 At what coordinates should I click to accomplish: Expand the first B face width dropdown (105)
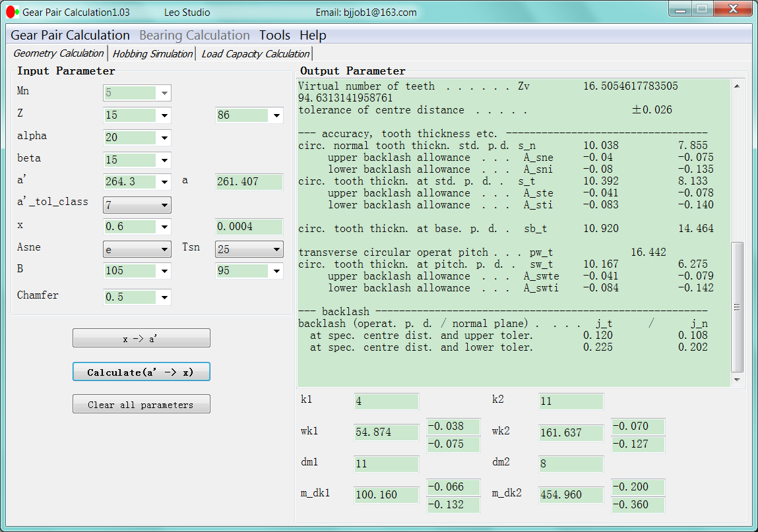(x=164, y=270)
